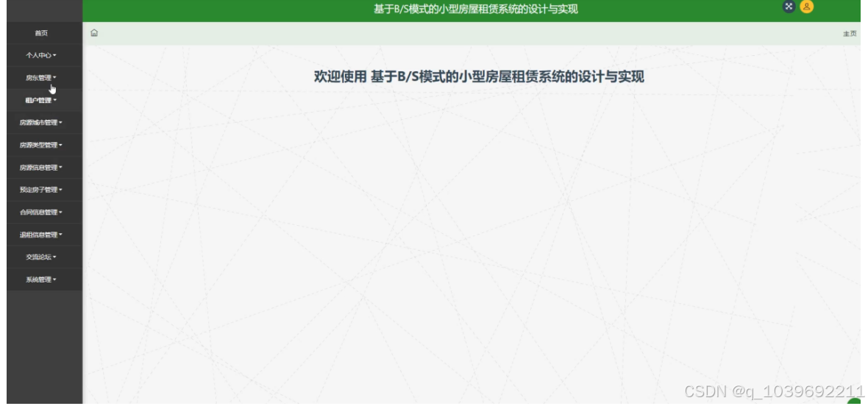Expand the 预定房子管理 menu
The image size is (868, 406).
[41, 190]
